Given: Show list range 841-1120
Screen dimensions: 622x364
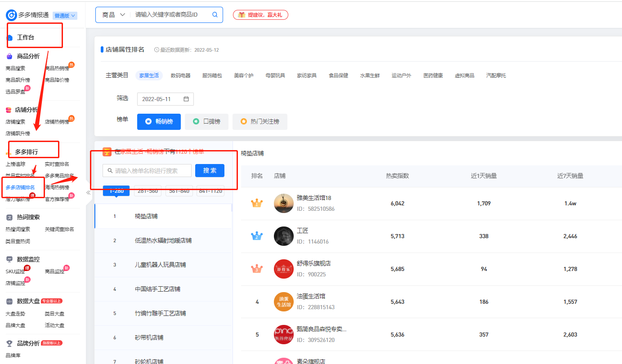Looking at the screenshot, I should [210, 191].
